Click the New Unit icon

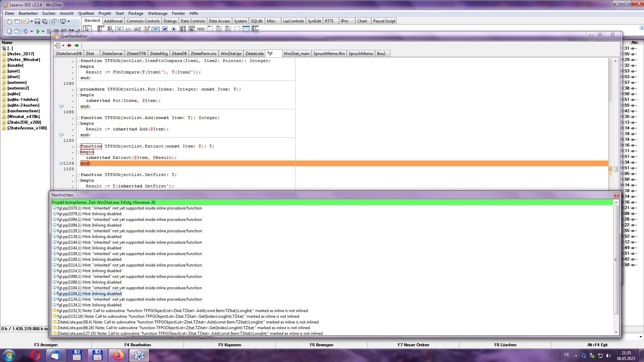[x=9, y=21]
